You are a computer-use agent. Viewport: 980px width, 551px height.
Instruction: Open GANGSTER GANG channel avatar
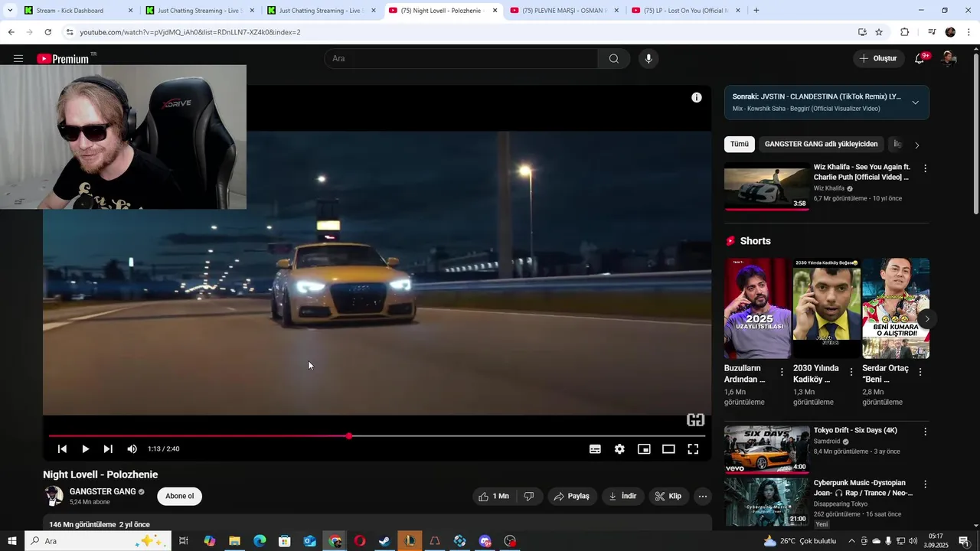tap(54, 496)
